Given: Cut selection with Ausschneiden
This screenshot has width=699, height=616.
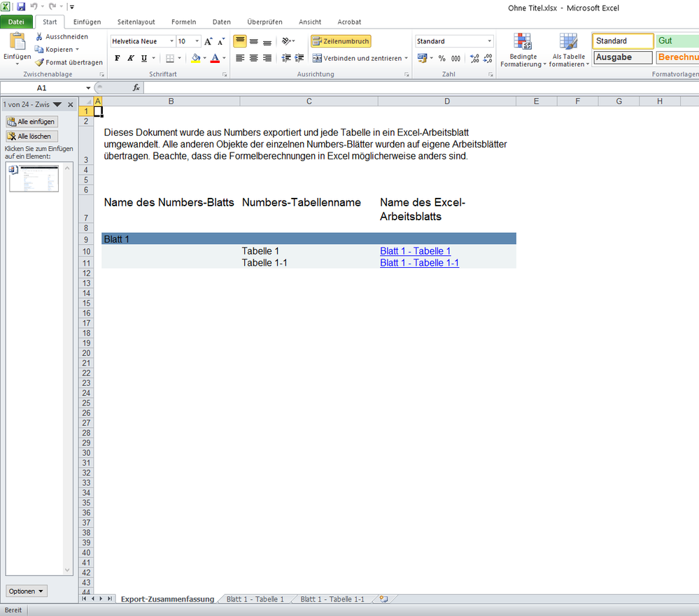Looking at the screenshot, I should point(62,36).
